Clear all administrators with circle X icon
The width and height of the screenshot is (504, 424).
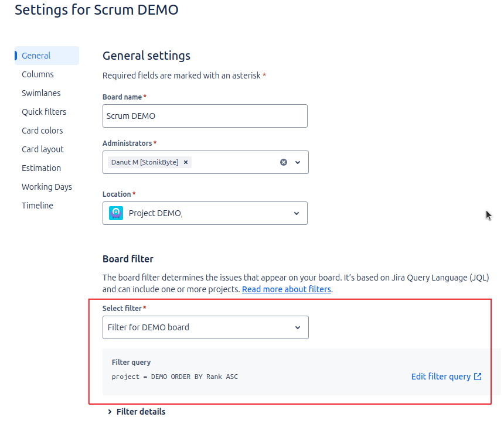click(x=284, y=162)
